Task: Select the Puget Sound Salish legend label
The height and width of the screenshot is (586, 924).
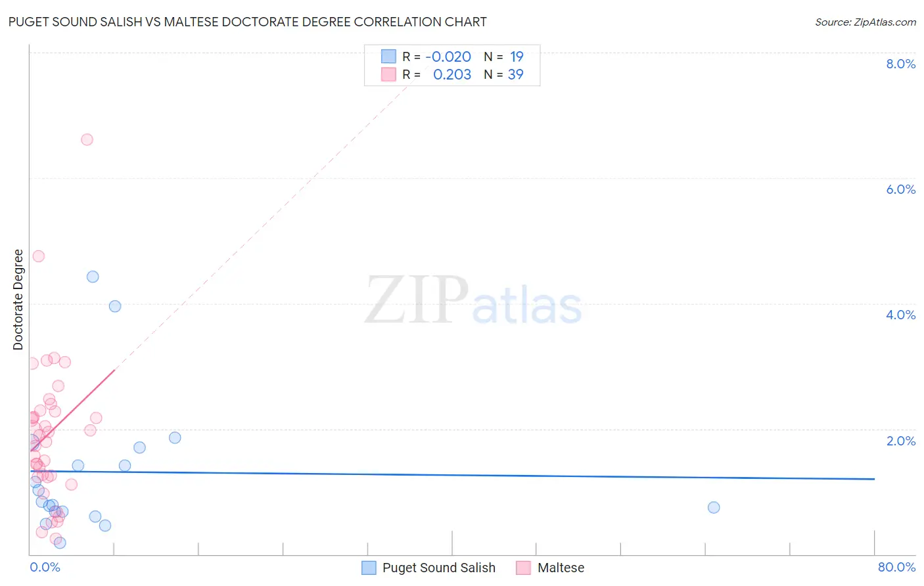Action: click(439, 568)
